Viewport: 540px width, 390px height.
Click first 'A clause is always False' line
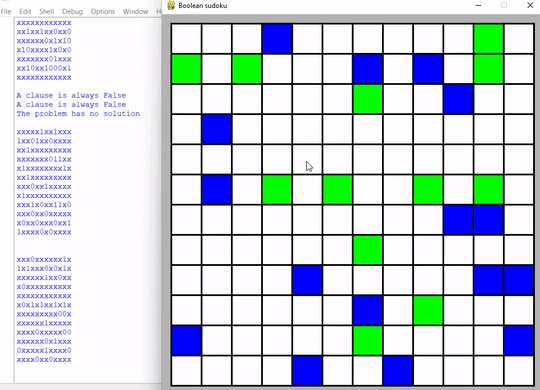[x=71, y=95]
